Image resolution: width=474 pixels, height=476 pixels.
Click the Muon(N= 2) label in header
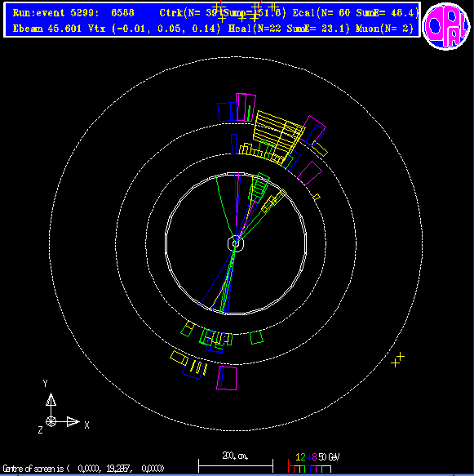coord(384,29)
